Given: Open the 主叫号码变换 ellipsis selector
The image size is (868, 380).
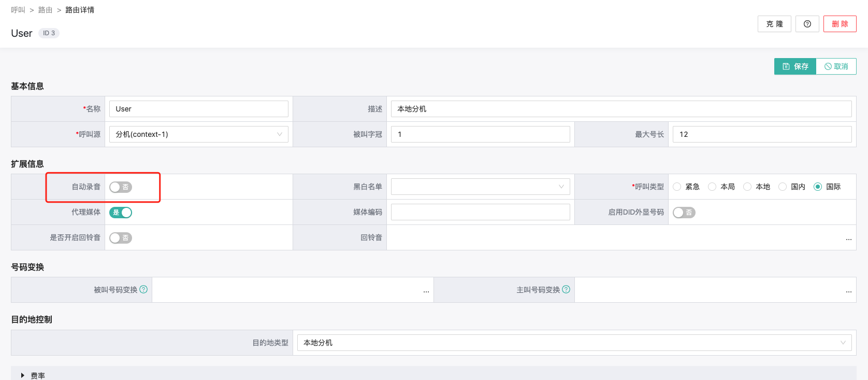Looking at the screenshot, I should 848,291.
